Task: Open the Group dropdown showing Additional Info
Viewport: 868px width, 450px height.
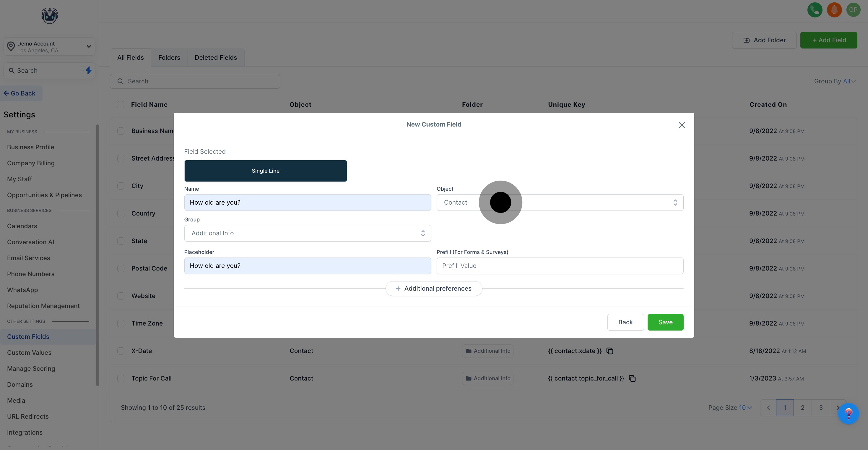Action: pyautogui.click(x=307, y=234)
